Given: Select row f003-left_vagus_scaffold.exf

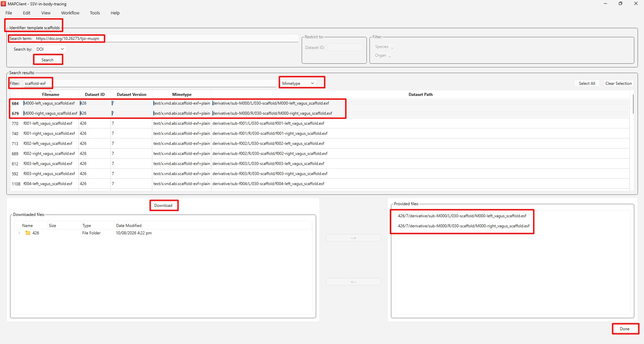Looking at the screenshot, I should [x=319, y=164].
